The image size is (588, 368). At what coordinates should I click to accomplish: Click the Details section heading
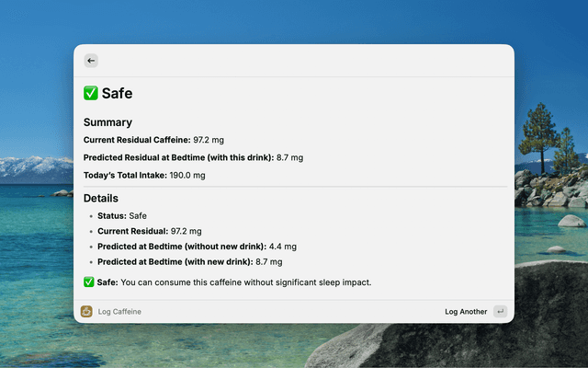[x=100, y=198]
